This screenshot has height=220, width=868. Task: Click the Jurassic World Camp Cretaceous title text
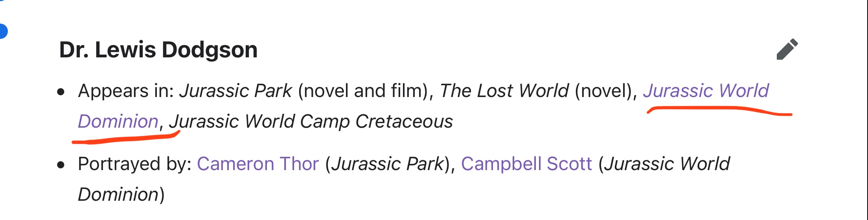(311, 121)
